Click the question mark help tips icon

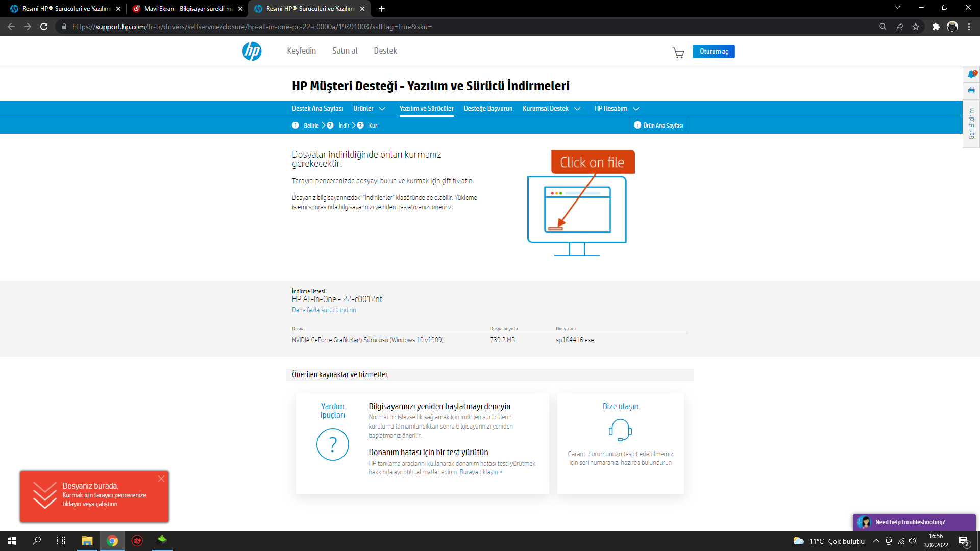[333, 444]
